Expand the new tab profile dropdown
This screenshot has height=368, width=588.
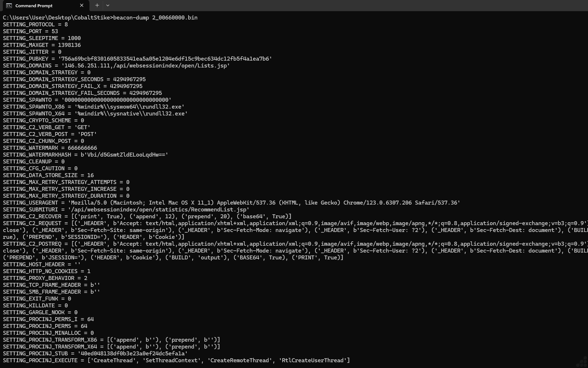point(108,5)
